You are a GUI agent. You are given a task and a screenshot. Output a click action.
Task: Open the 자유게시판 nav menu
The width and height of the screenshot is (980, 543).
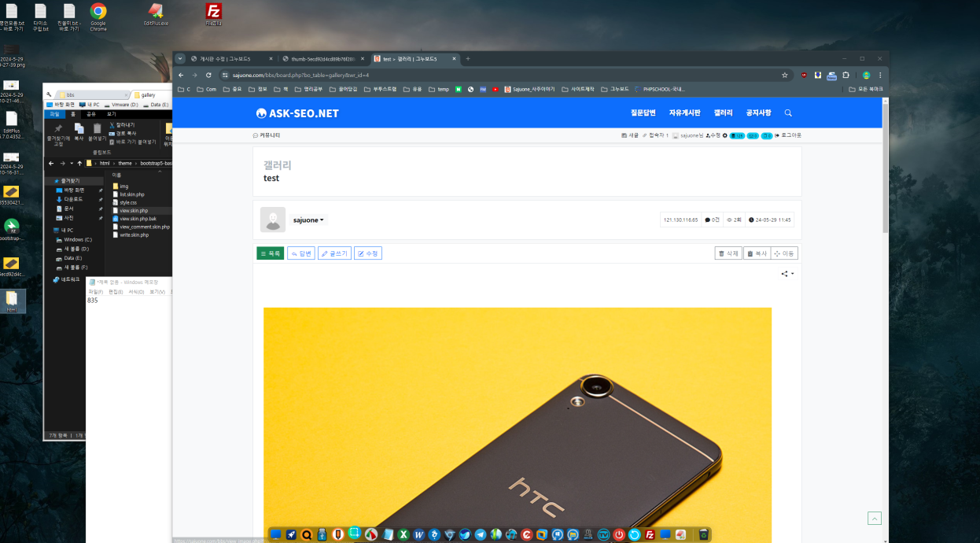pos(684,113)
